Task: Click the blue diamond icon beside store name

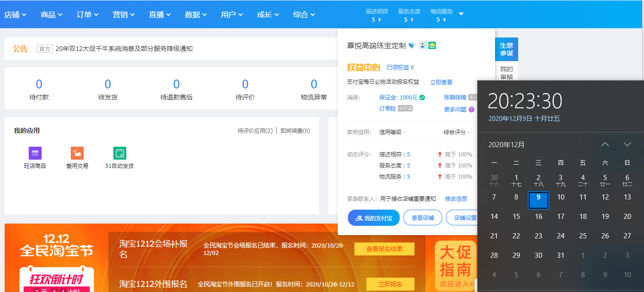Action: pyautogui.click(x=412, y=45)
